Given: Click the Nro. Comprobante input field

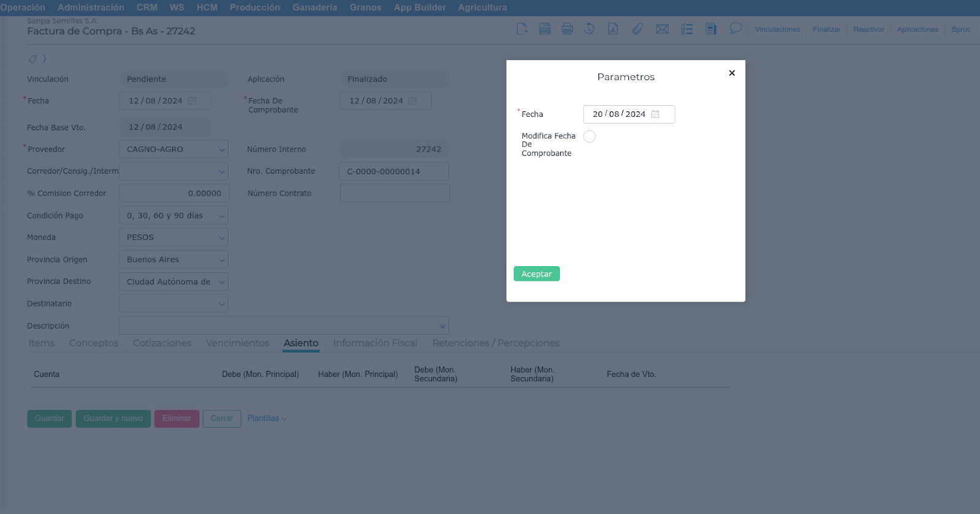Looking at the screenshot, I should click(394, 171).
